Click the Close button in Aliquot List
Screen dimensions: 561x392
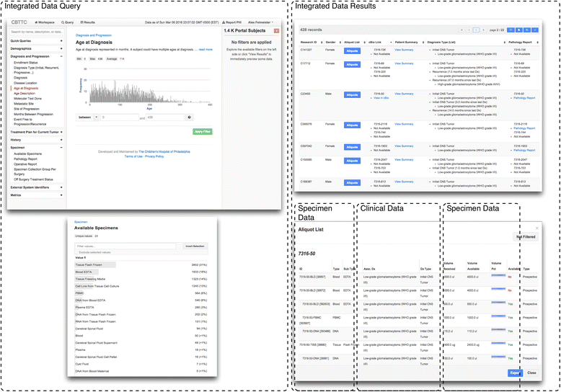(531, 373)
